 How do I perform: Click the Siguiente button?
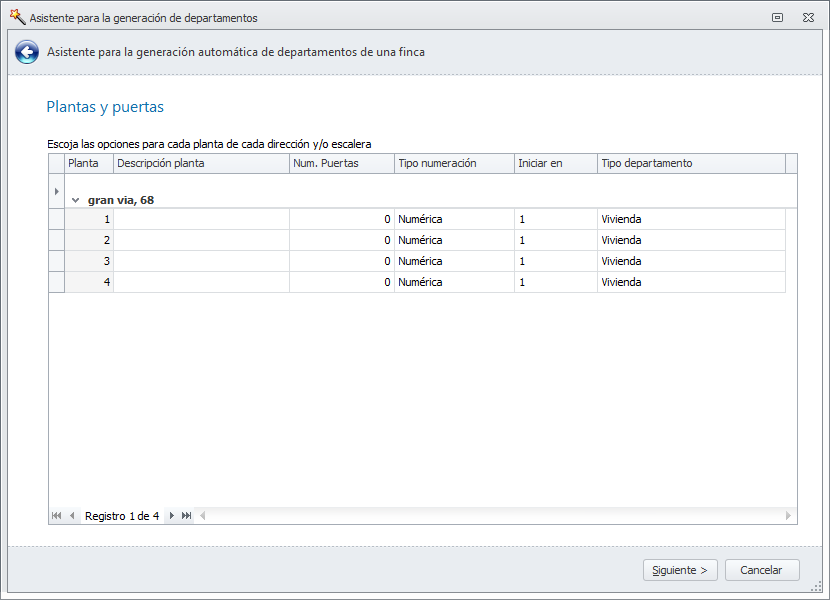(x=680, y=570)
